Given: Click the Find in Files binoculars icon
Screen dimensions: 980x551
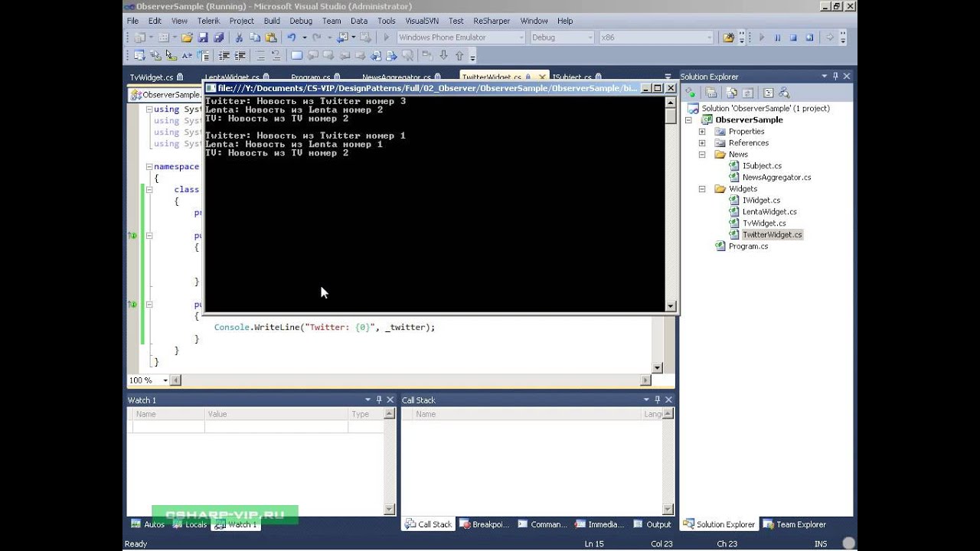Looking at the screenshot, I should (x=728, y=37).
